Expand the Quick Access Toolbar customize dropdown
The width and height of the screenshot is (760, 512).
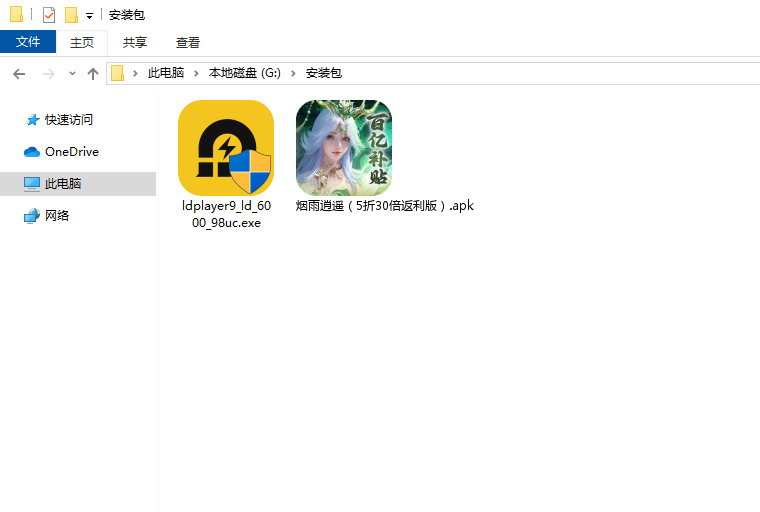click(x=89, y=16)
